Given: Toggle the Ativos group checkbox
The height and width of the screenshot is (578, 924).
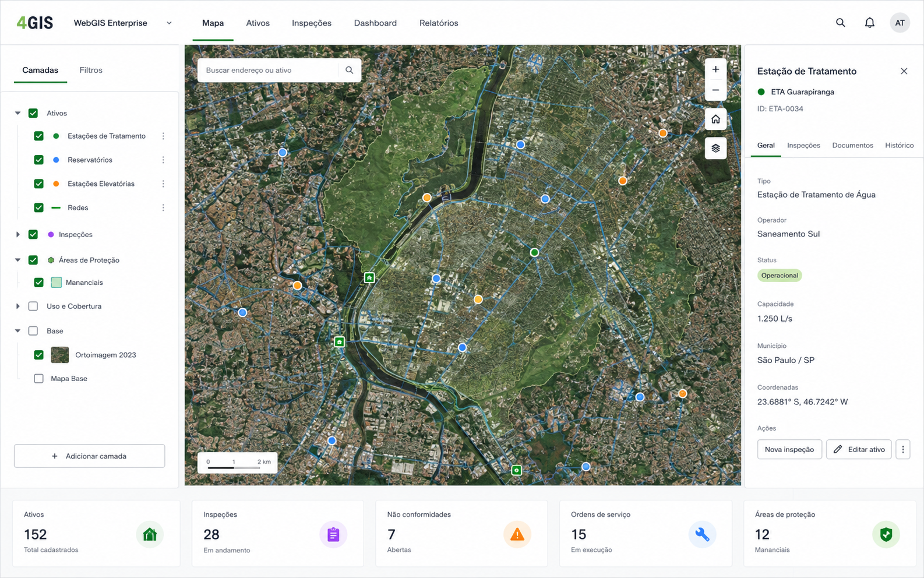Looking at the screenshot, I should tap(33, 113).
